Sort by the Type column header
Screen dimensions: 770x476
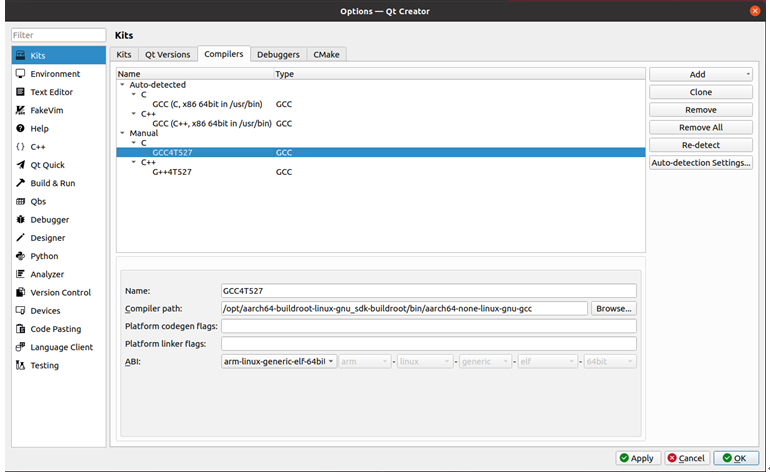point(459,74)
